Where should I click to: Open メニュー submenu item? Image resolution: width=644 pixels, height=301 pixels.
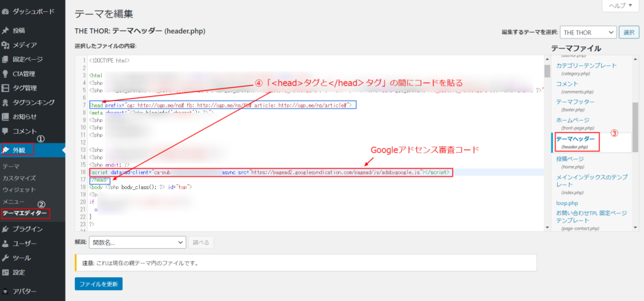point(14,202)
